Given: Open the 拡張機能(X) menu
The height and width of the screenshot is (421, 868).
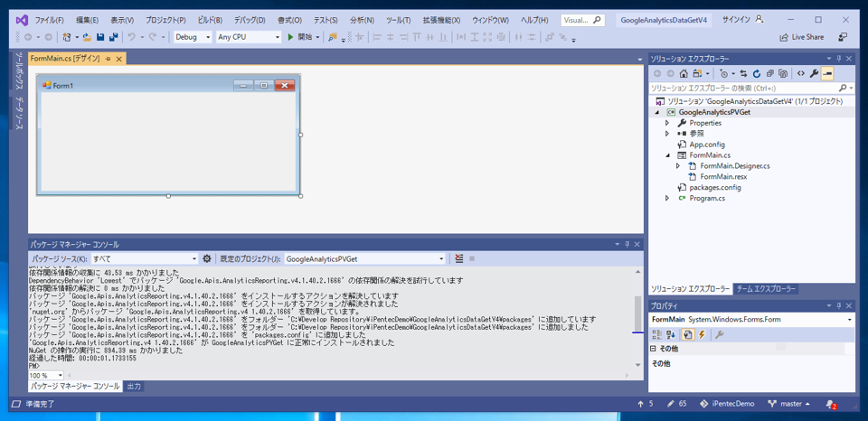Looking at the screenshot, I should click(441, 20).
